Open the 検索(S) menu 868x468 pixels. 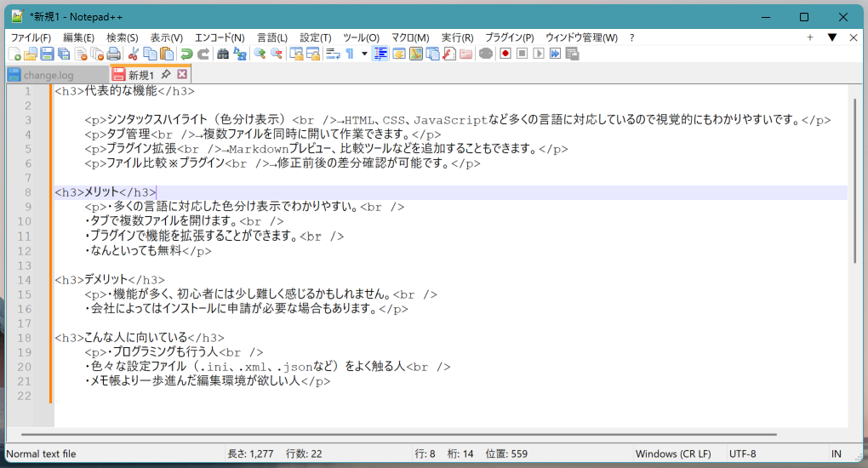coord(123,37)
